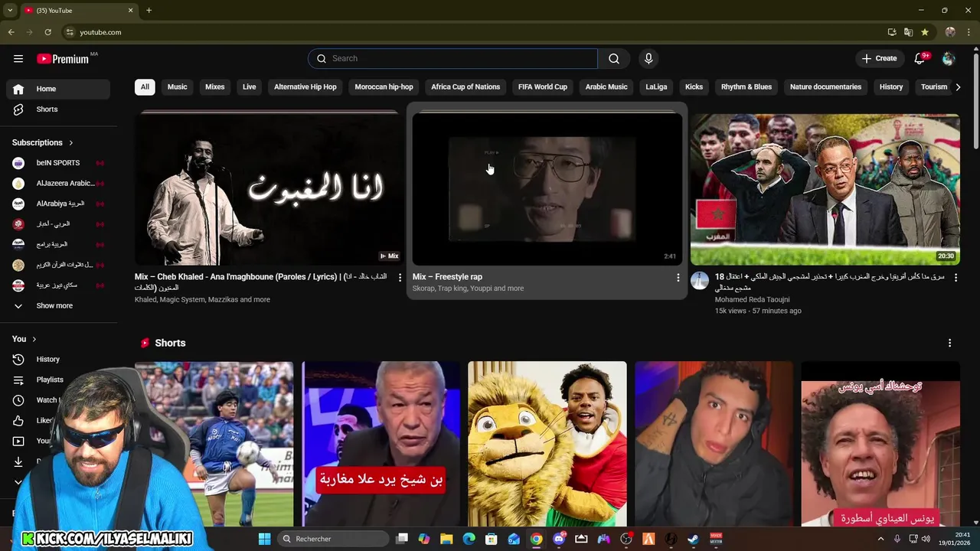The image size is (980, 551).
Task: Click the YouTube Premium logo
Action: coord(63,59)
